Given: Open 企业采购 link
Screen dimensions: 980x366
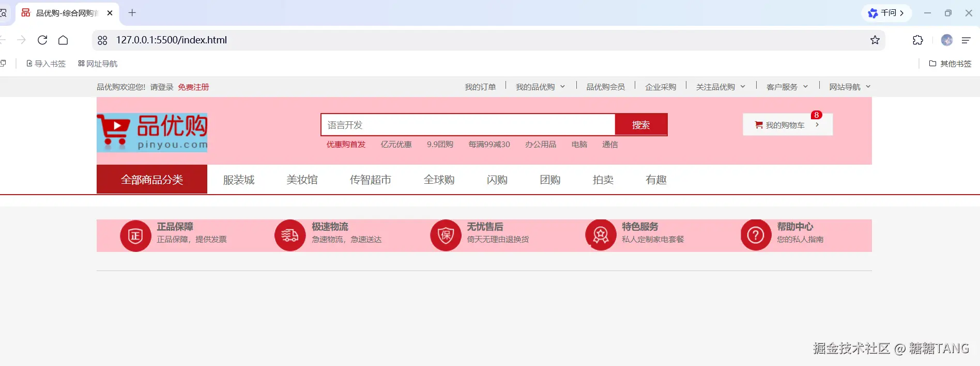Looking at the screenshot, I should 661,87.
